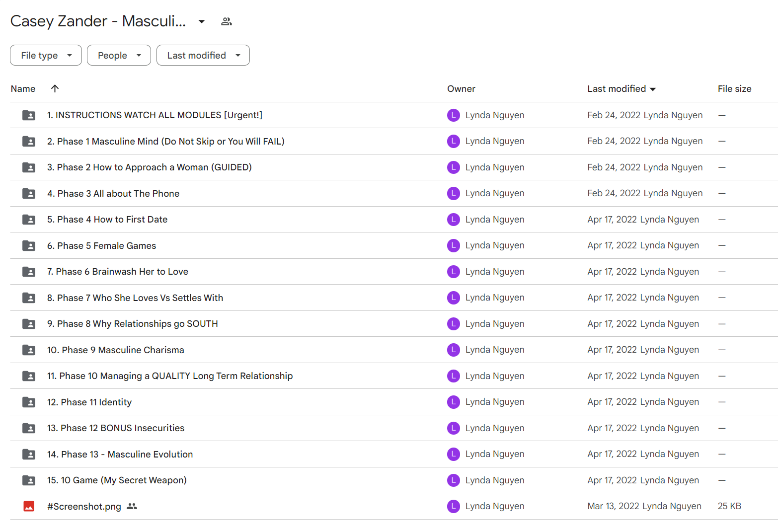Click folder icon for 1. INSTRUCTIONS WATCH ALL MODULES
Screen dimensions: 778x532
tap(29, 115)
